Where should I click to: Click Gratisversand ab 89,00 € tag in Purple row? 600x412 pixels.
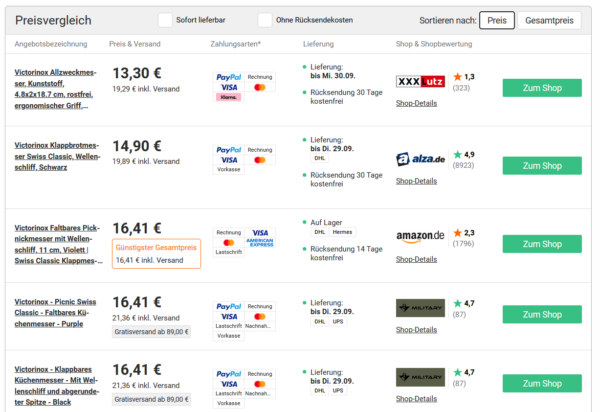(x=152, y=332)
